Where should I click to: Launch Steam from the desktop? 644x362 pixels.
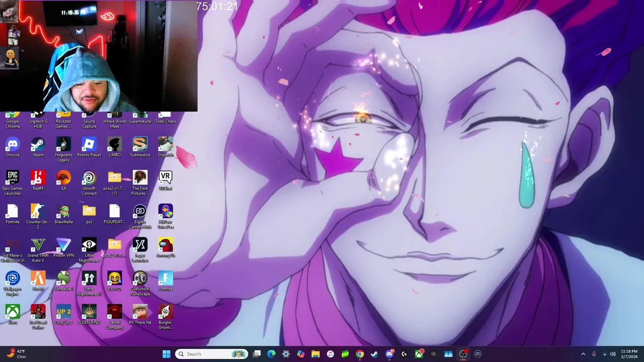38,147
